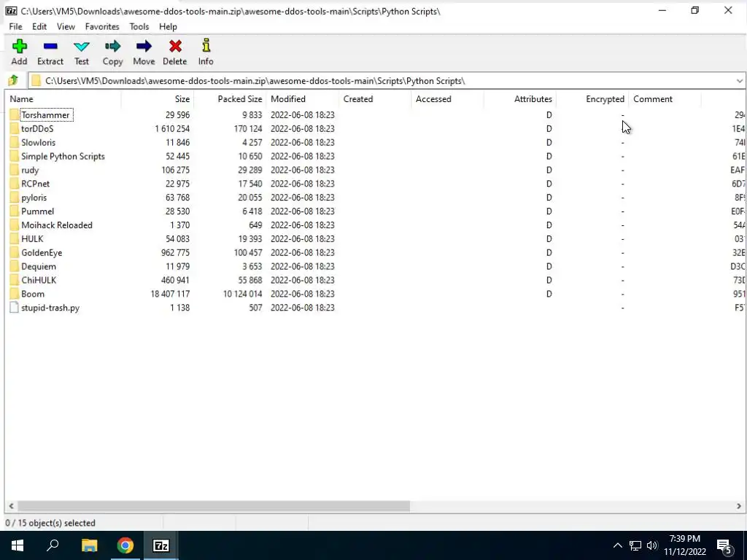Click the scrollbar left arrow
The image size is (747, 560).
(x=12, y=506)
